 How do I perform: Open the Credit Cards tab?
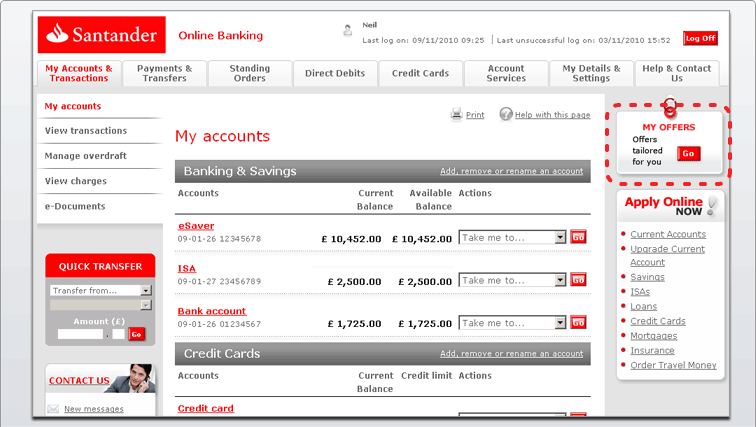(420, 73)
